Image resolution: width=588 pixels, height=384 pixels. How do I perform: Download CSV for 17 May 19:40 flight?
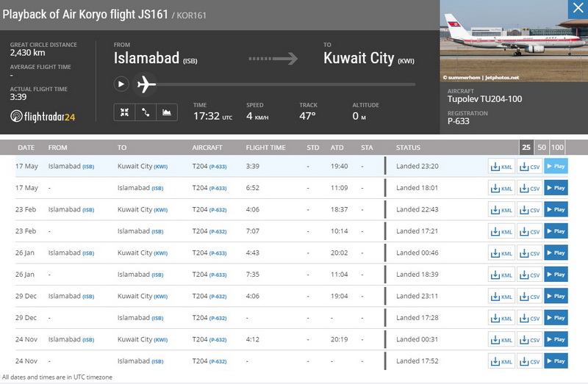tap(529, 167)
